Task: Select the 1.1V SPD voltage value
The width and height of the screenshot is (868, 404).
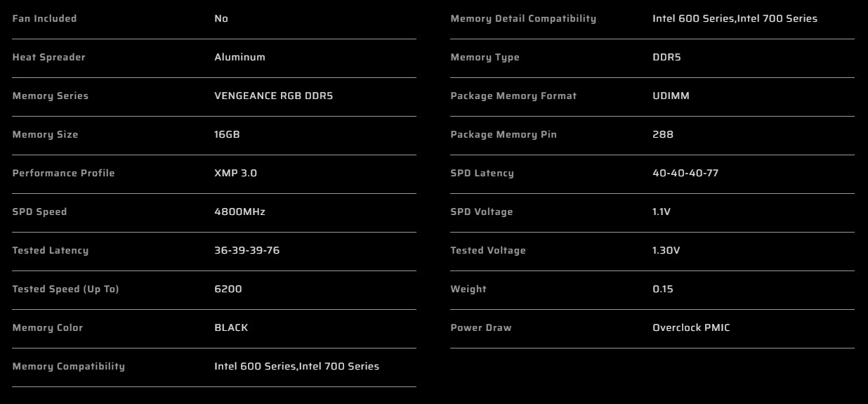Action: [661, 211]
